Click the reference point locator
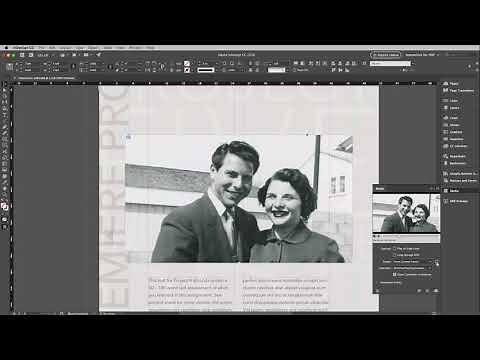This screenshot has height=360, width=480. point(10,66)
